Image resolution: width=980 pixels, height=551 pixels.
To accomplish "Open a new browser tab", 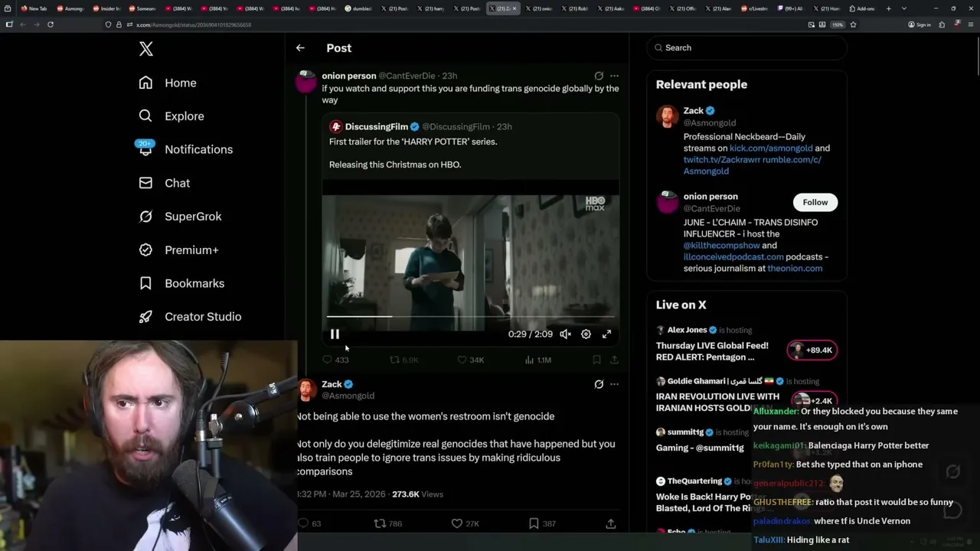I will point(888,8).
